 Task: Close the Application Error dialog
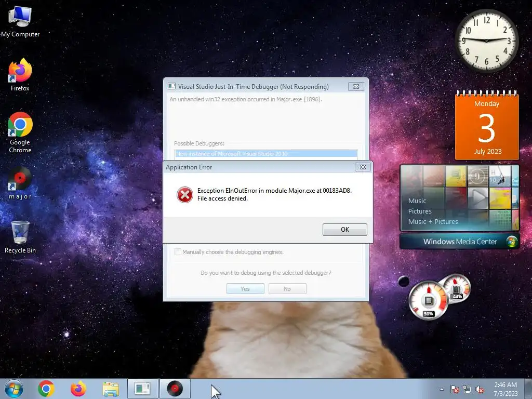tap(363, 167)
